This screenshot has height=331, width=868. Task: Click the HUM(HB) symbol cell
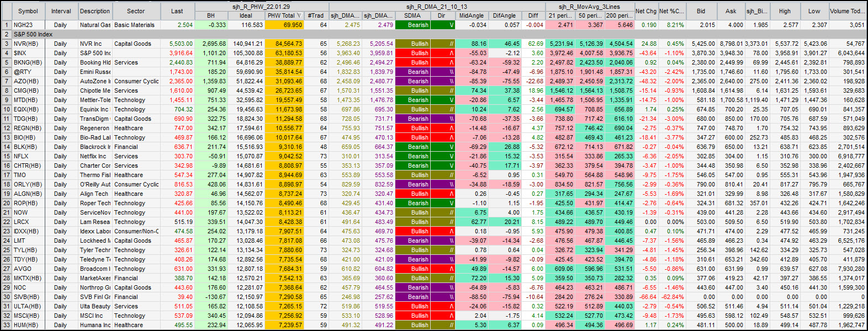coord(28,325)
